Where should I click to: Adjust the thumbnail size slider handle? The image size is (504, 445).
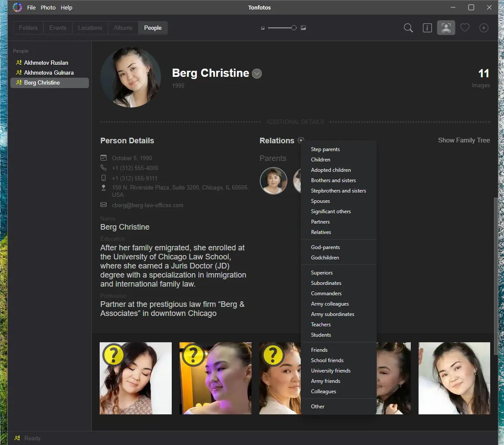[294, 28]
